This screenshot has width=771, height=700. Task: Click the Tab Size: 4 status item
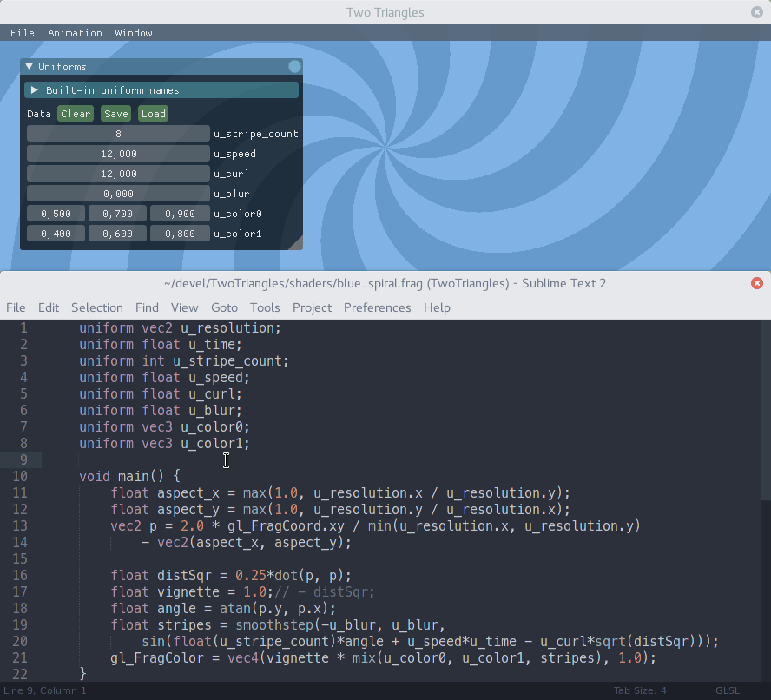click(640, 690)
